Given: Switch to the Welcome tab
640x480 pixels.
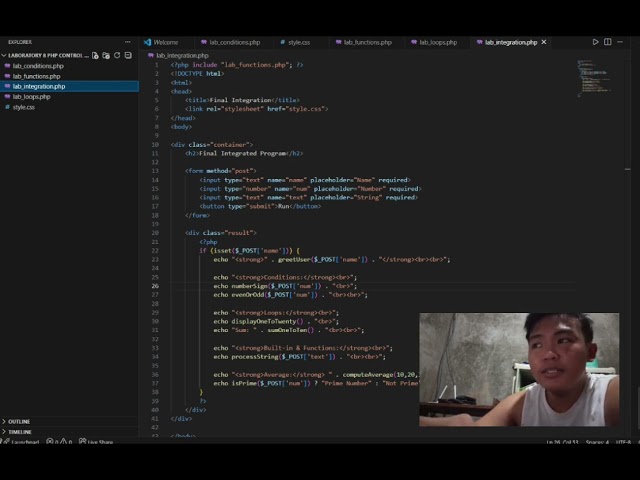Looking at the screenshot, I should coord(165,42).
